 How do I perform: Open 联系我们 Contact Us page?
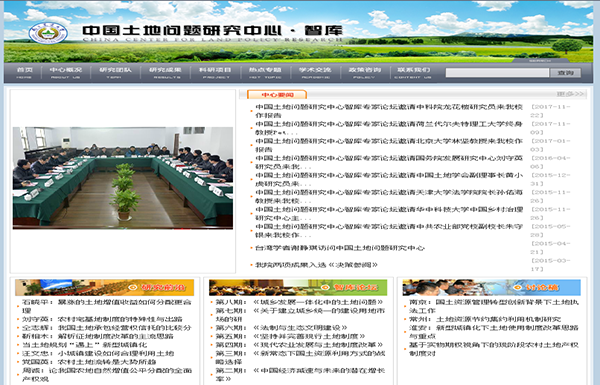click(413, 73)
